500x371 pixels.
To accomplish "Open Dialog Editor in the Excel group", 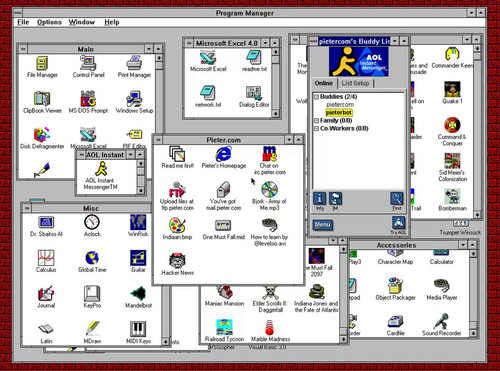I will point(254,97).
